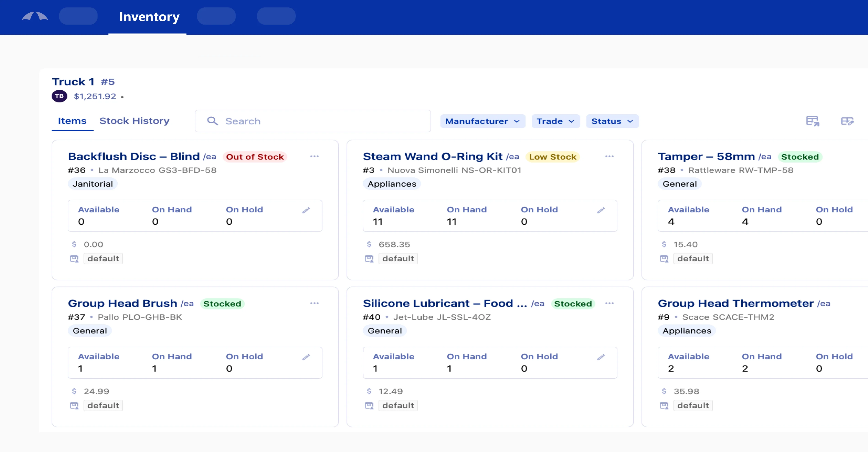This screenshot has height=452, width=868.
Task: Click location icon on Group Head Brush
Action: 74,405
